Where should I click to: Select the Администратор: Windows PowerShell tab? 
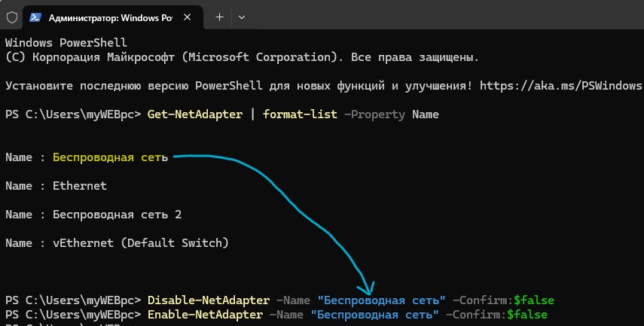[x=113, y=17]
